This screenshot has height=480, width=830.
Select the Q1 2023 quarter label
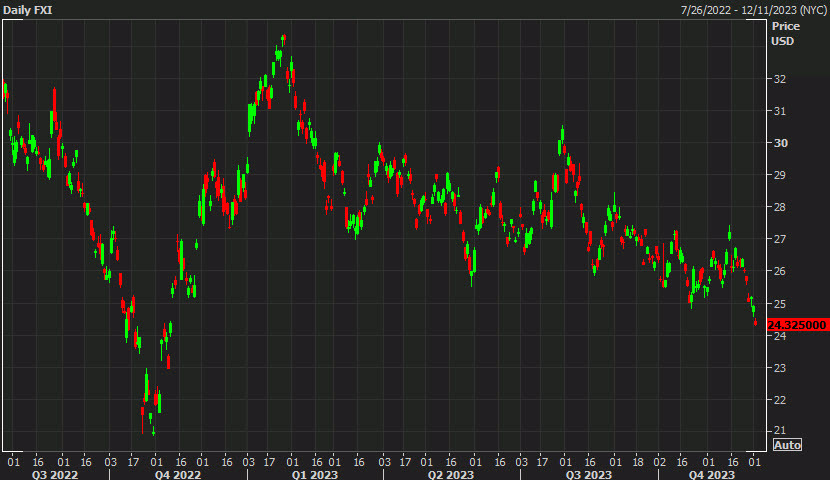tap(314, 475)
